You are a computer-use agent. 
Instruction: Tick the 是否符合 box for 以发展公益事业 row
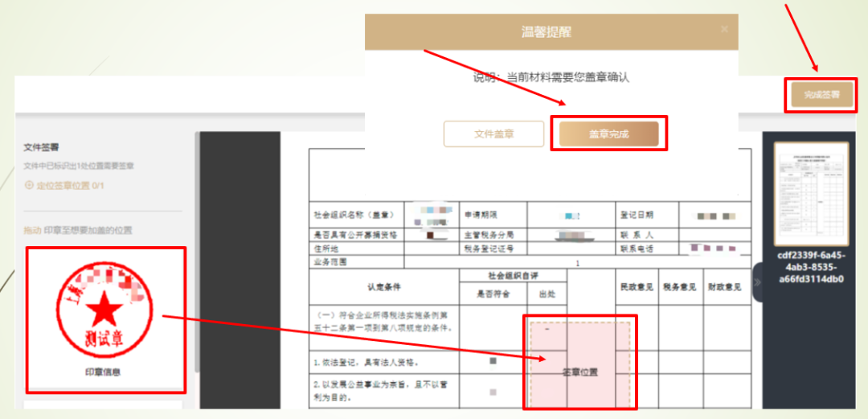coord(492,392)
